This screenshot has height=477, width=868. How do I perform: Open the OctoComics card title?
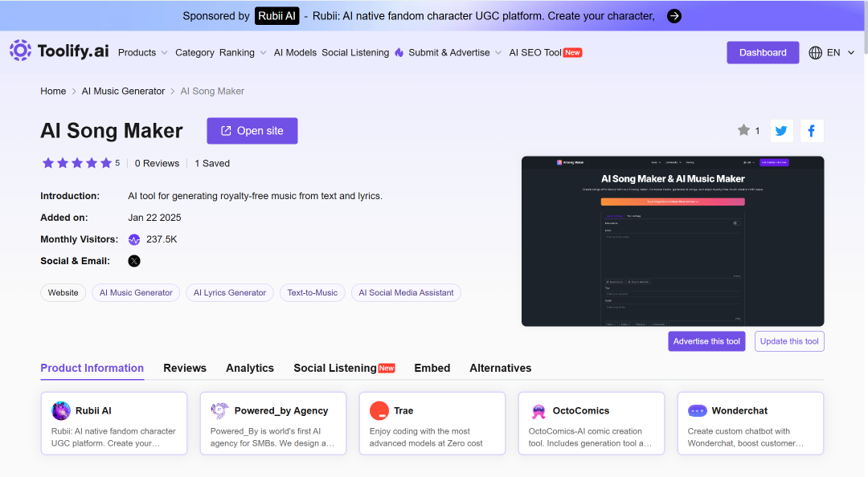581,410
